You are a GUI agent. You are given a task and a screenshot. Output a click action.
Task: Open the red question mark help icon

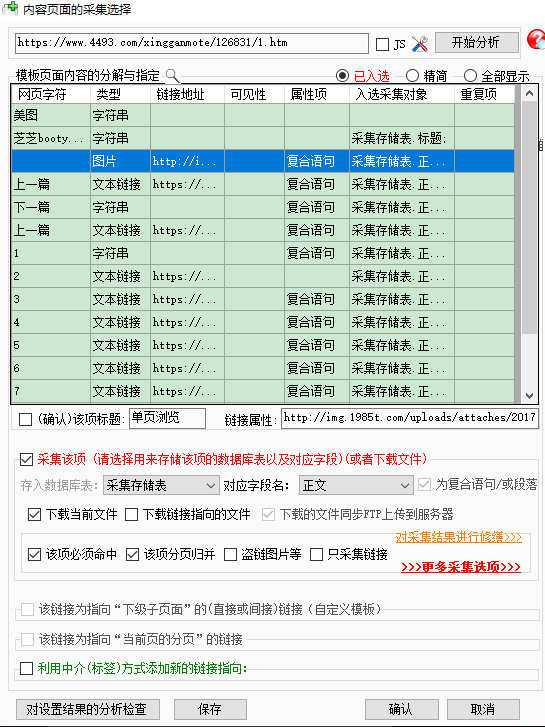(536, 40)
